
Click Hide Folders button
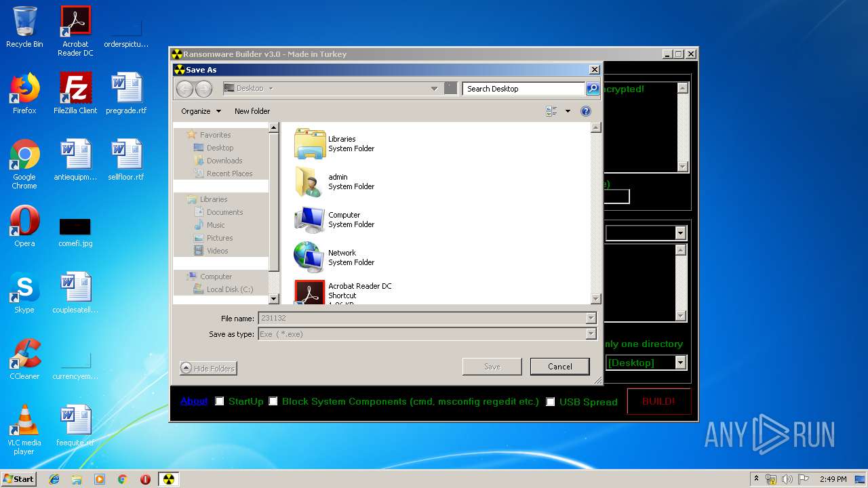[x=208, y=368]
